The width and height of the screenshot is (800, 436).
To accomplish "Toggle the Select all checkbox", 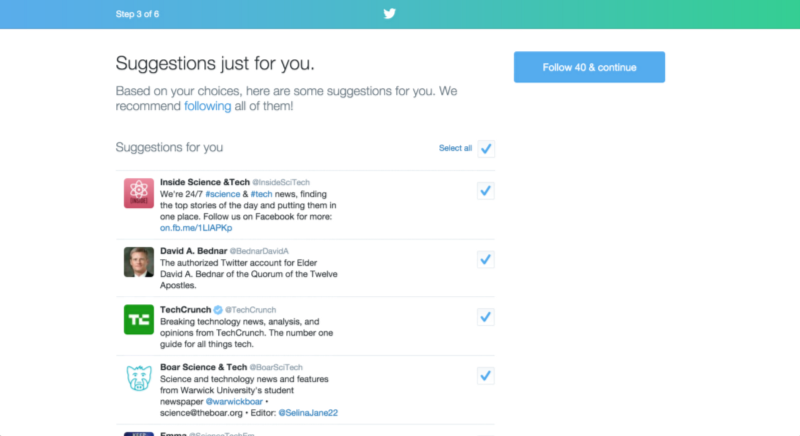I will pyautogui.click(x=486, y=148).
